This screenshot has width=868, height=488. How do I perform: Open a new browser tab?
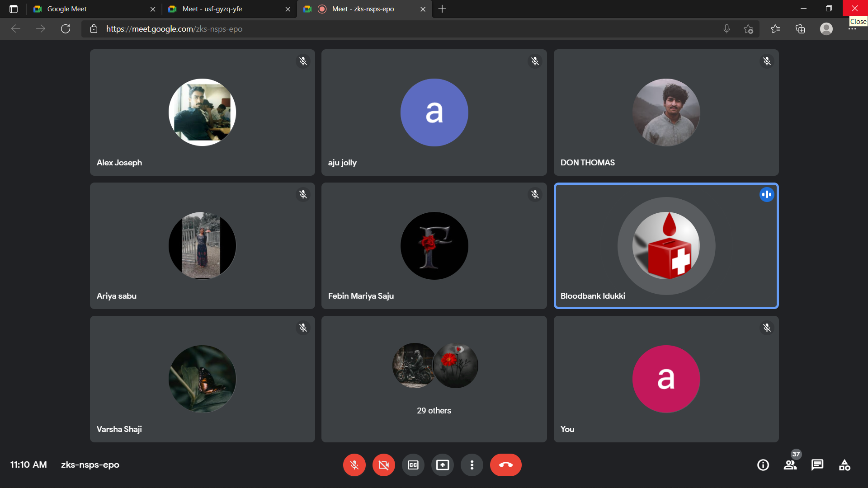pos(442,9)
